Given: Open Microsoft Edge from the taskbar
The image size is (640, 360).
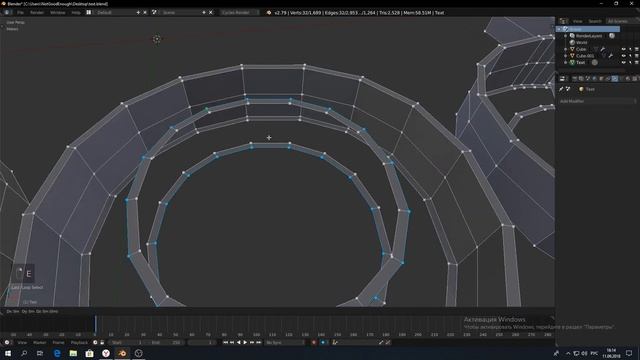Looking at the screenshot, I should tap(57, 353).
